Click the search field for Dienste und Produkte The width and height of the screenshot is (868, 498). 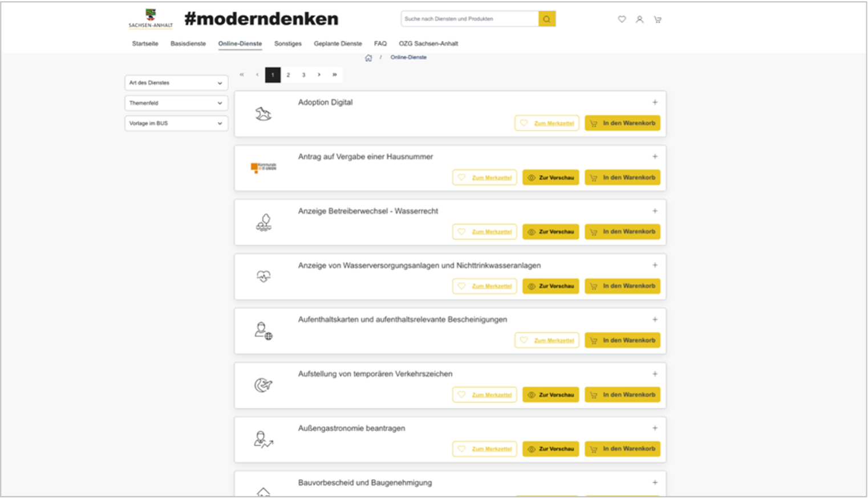[470, 19]
